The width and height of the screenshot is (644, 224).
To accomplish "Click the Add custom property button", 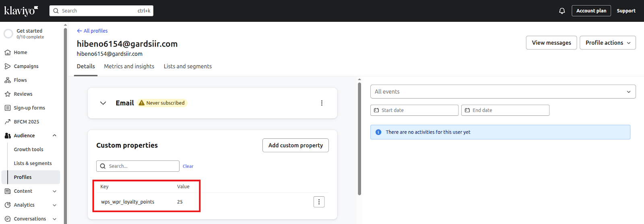I will click(x=295, y=145).
